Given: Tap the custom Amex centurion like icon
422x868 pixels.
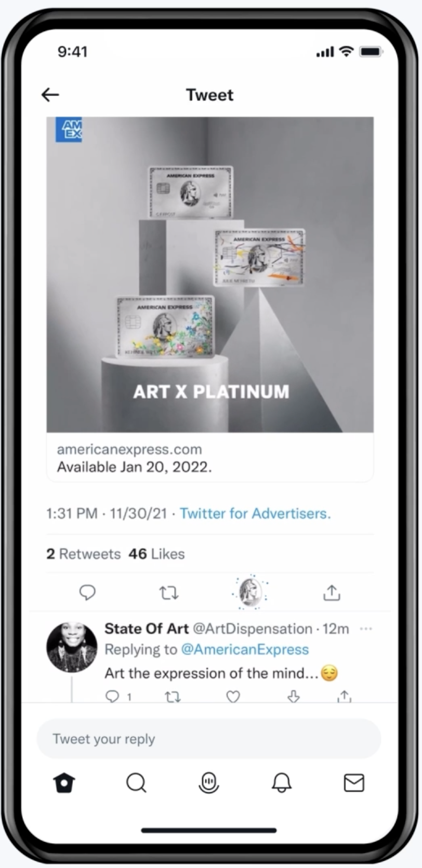Looking at the screenshot, I should tap(250, 592).
